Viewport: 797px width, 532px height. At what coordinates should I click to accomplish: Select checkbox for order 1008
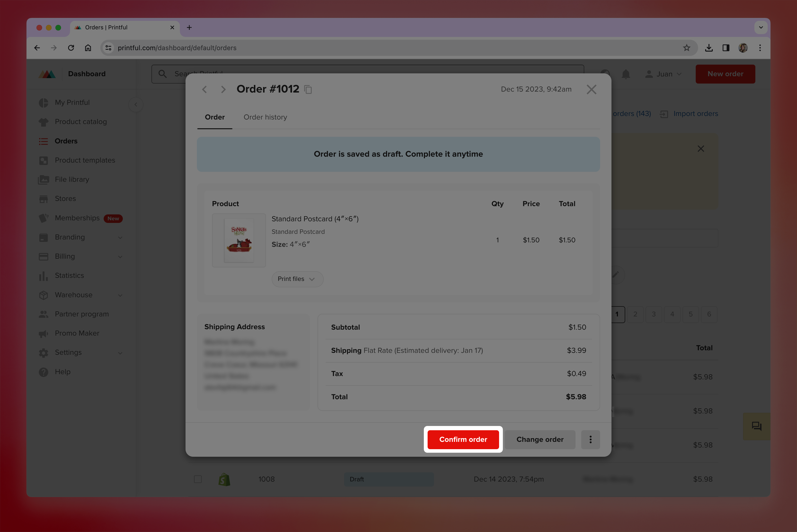click(198, 479)
